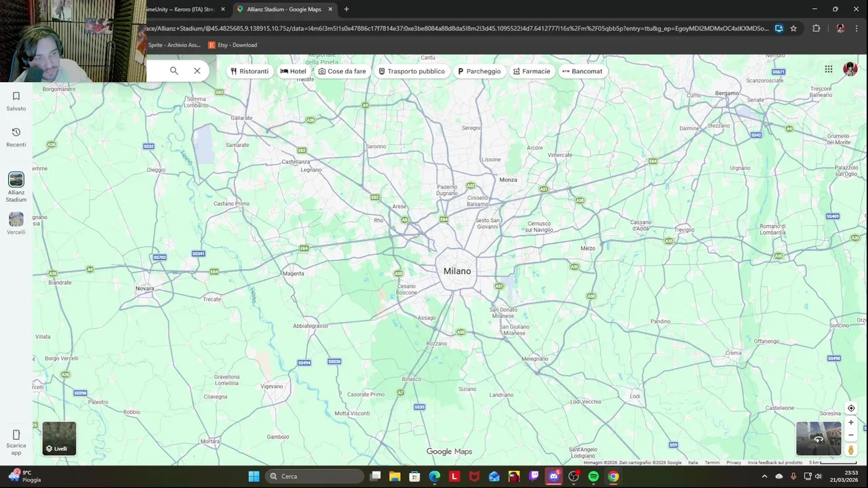Bookmark this page with the star icon
This screenshot has height=488, width=868.
793,28
